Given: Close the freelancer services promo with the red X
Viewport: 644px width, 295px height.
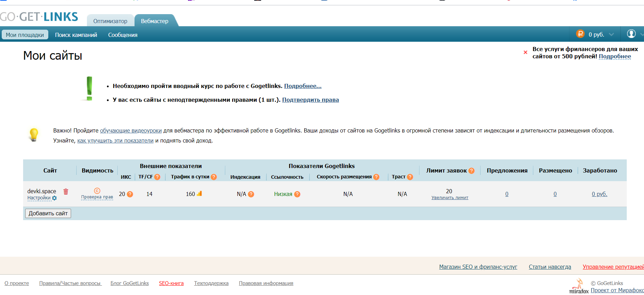Looking at the screenshot, I should coord(525,52).
